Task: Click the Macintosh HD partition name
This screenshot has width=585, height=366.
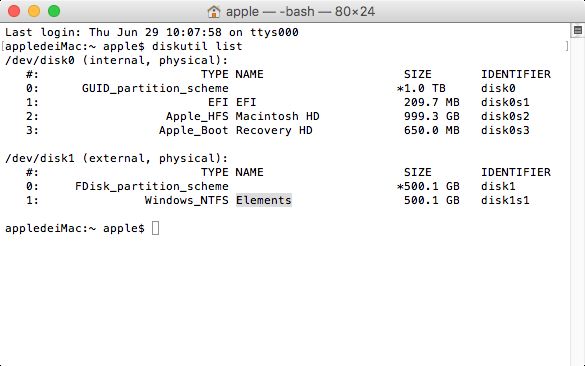Action: tap(278, 116)
